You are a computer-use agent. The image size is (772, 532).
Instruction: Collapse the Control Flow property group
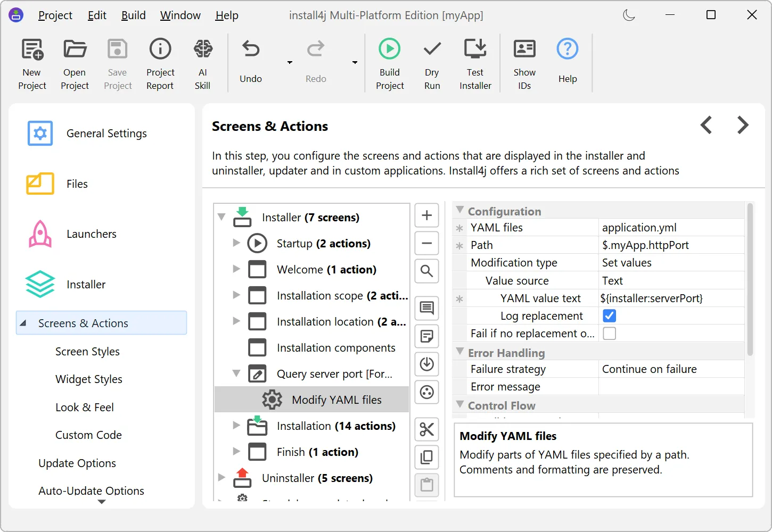460,404
